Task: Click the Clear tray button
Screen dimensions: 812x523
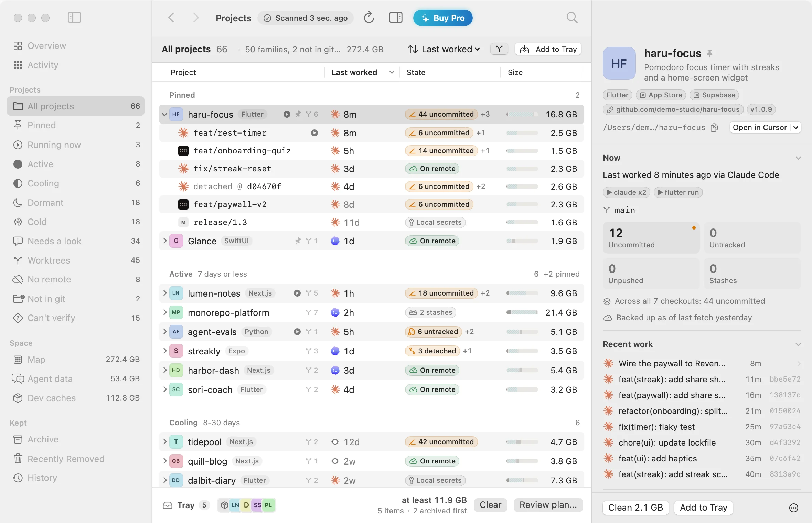Action: (490, 505)
